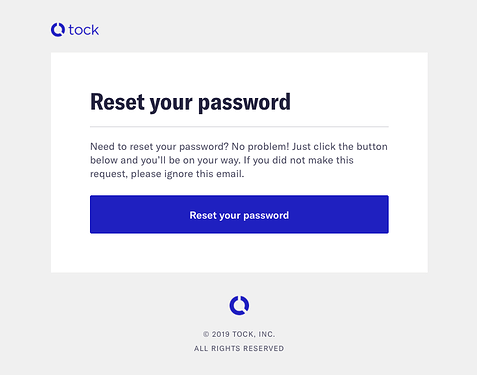Select the large "Reset your password" heading
This screenshot has width=477, height=375.
190,102
